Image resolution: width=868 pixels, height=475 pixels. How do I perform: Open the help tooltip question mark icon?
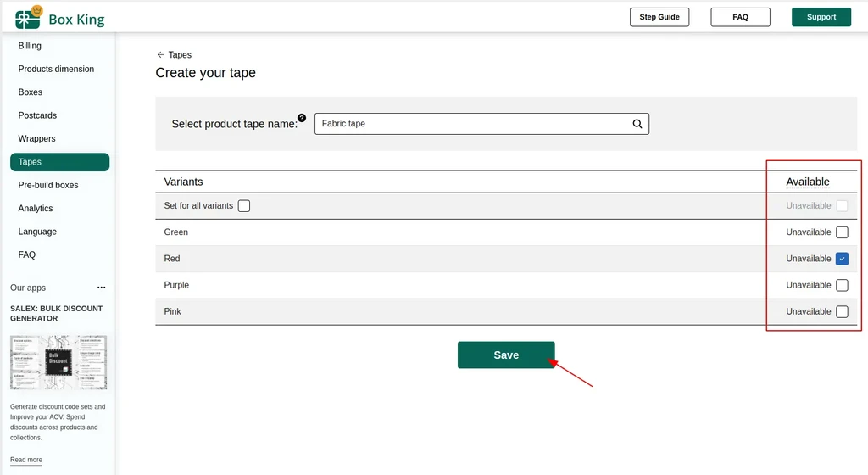tap(302, 117)
